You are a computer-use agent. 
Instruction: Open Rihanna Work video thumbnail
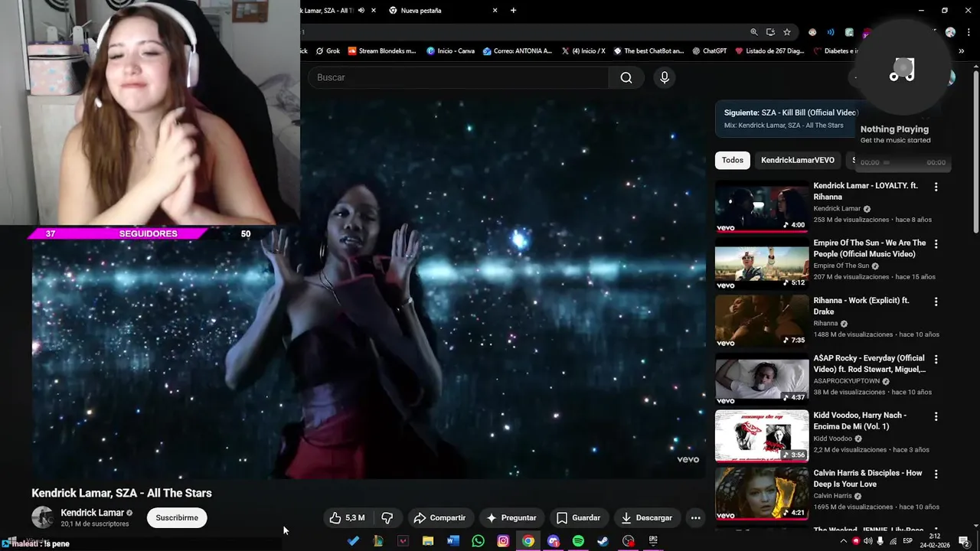click(x=762, y=321)
